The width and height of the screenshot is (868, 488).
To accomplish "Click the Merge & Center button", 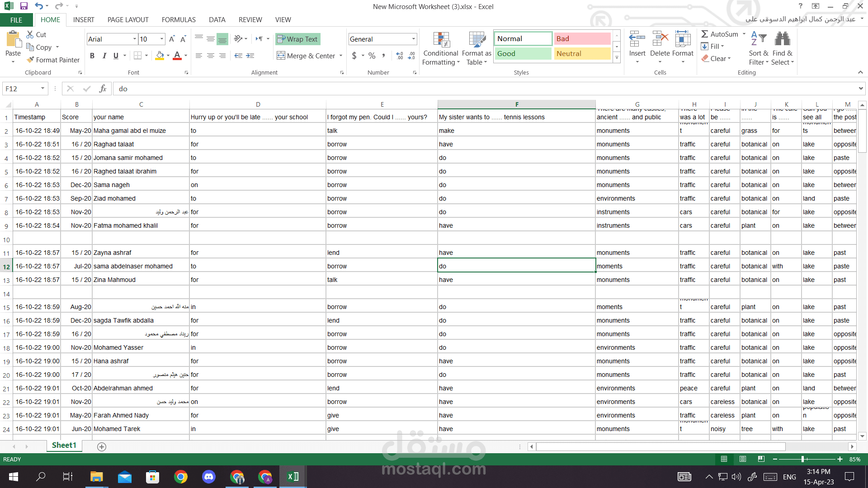I will click(x=306, y=56).
